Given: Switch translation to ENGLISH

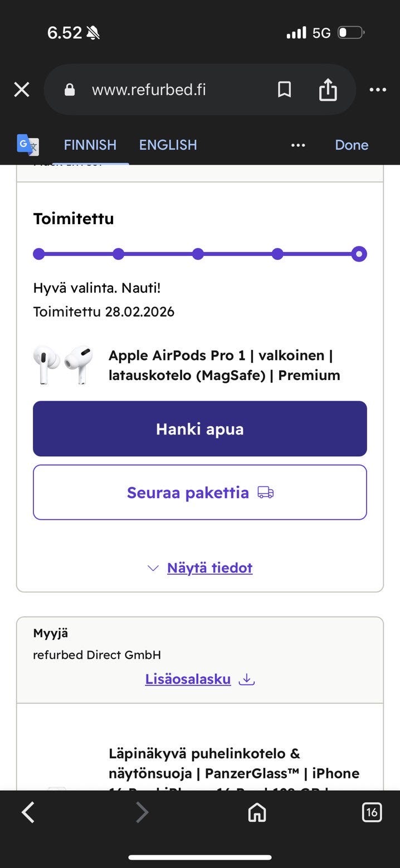Looking at the screenshot, I should click(168, 145).
